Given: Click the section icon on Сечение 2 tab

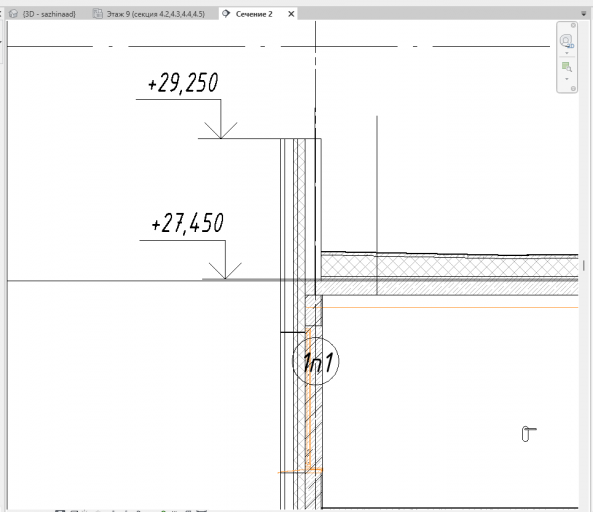Looking at the screenshot, I should tap(226, 14).
